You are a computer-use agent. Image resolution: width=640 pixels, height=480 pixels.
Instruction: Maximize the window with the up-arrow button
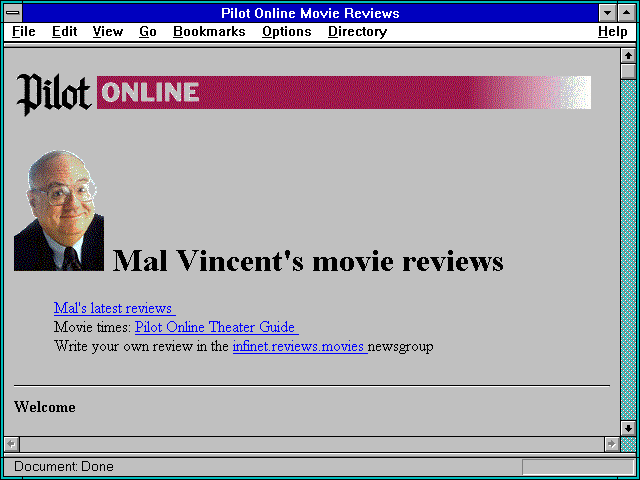(627, 13)
